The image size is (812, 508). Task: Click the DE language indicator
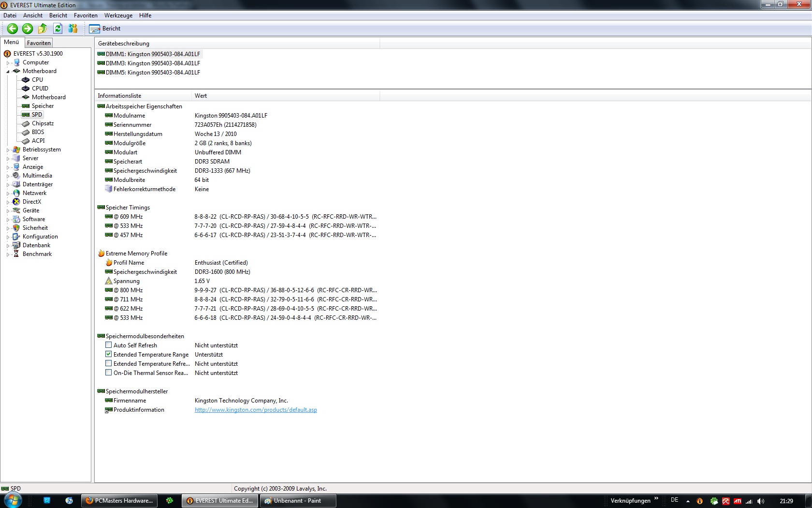point(675,500)
